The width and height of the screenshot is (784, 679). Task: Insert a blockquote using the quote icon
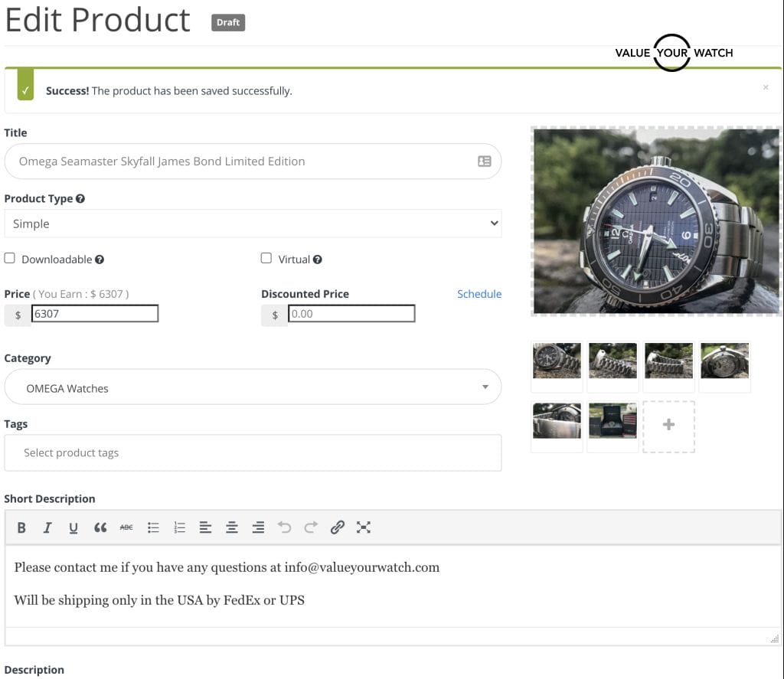100,527
